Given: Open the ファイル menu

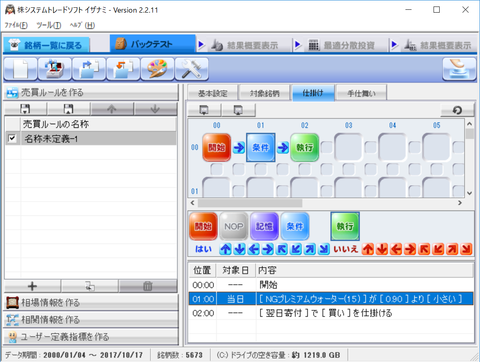Looking at the screenshot, I should (x=16, y=25).
